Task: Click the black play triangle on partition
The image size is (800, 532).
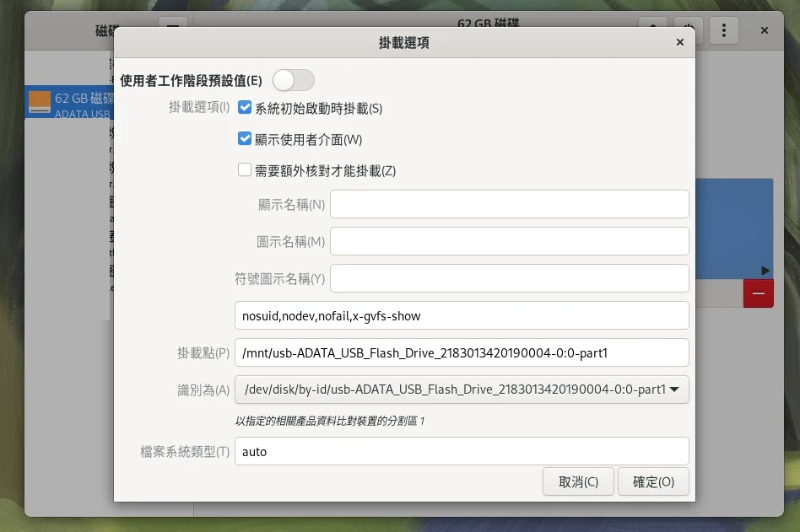Action: 765,271
